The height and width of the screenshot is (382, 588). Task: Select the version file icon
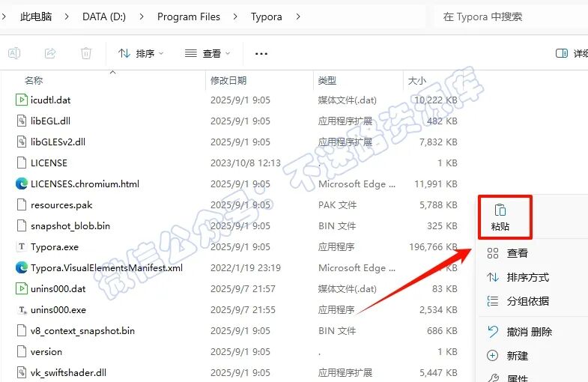22,351
